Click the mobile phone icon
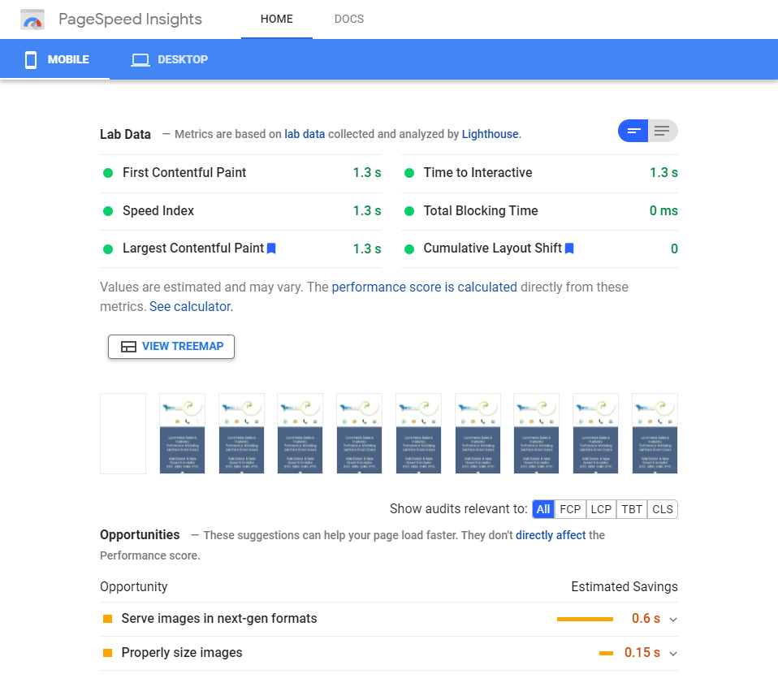Screen dimensions: 778x700 [31, 60]
